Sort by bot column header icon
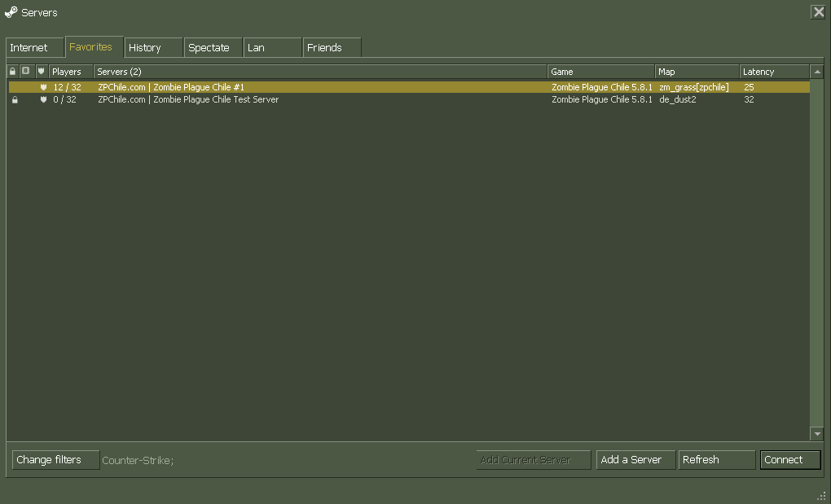Image resolution: width=831 pixels, height=504 pixels. coord(25,71)
